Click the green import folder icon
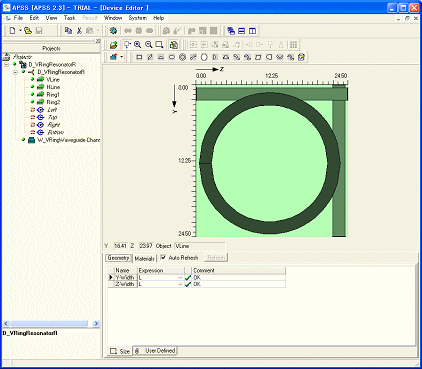The height and width of the screenshot is (369, 422). pos(113,45)
